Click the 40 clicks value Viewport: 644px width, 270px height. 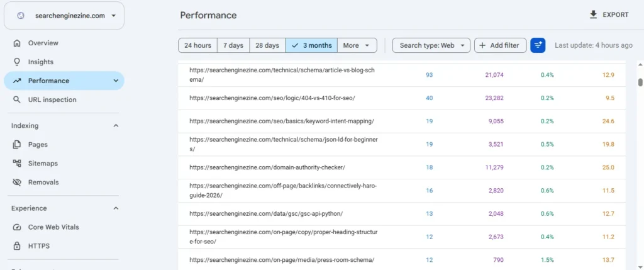tap(429, 98)
